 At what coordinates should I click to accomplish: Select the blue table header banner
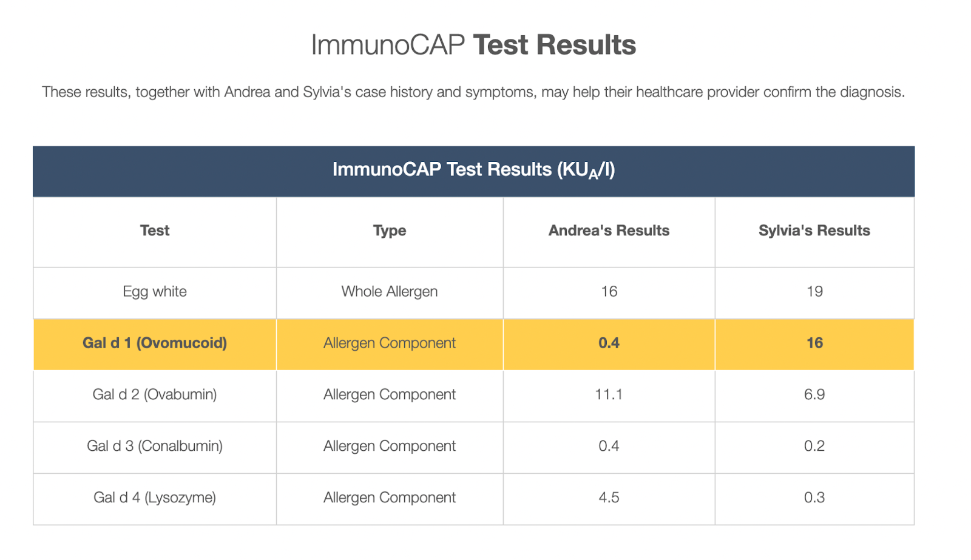click(473, 171)
